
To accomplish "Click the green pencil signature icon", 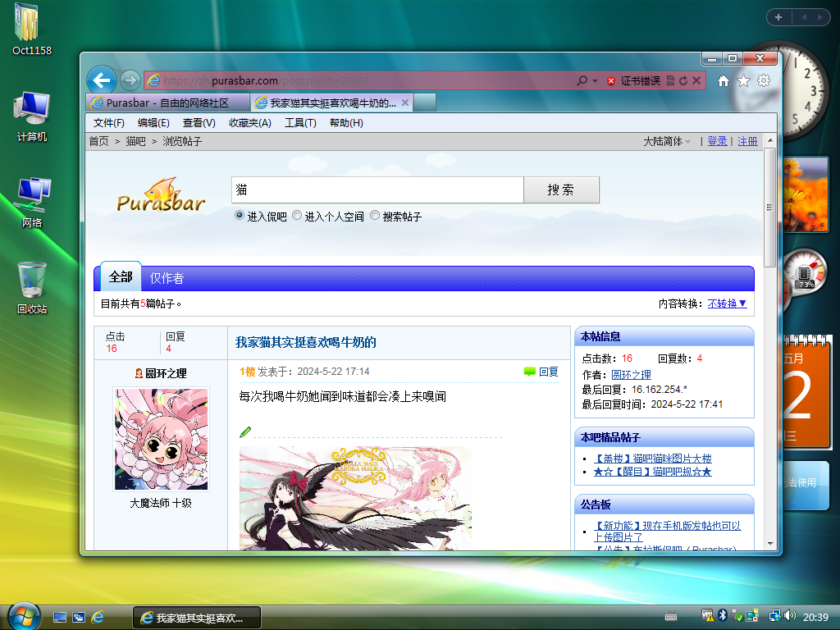I will point(245,431).
